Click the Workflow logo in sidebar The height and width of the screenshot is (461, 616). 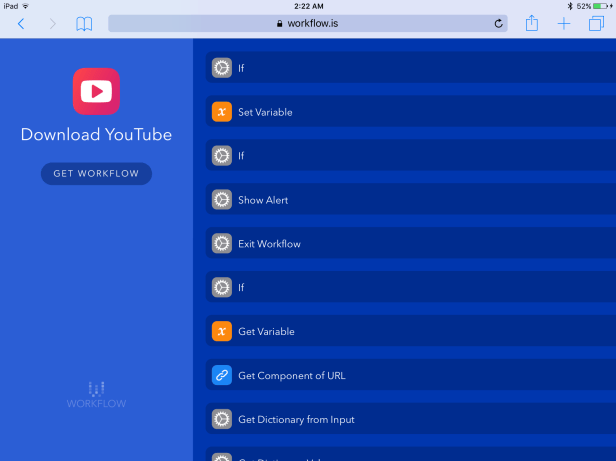96,394
